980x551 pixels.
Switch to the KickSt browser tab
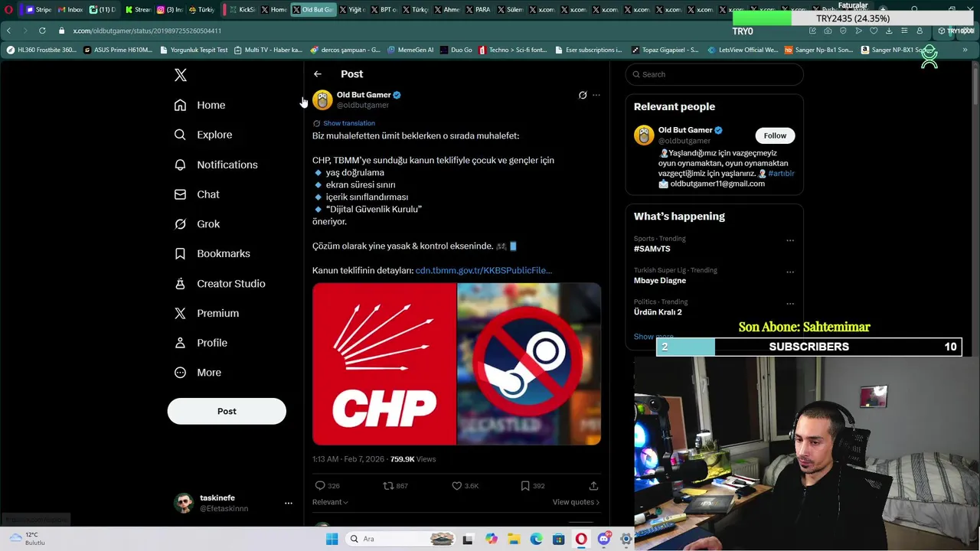(242, 10)
